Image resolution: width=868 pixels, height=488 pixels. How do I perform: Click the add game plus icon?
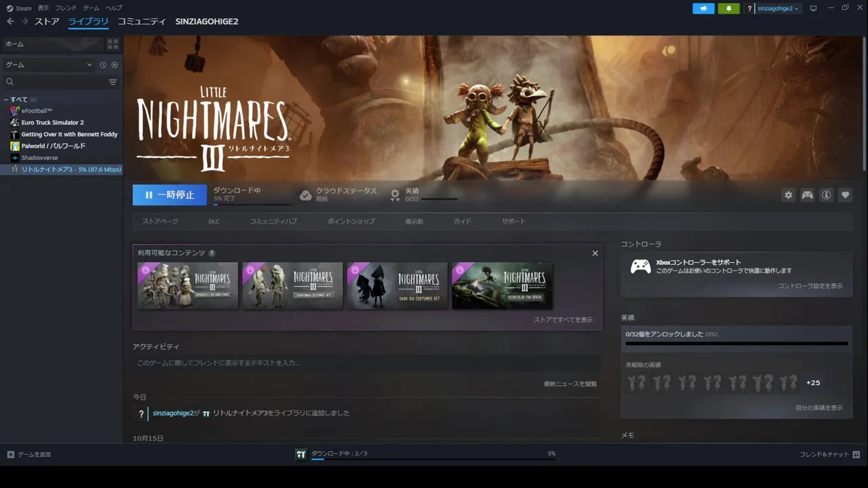click(x=10, y=454)
